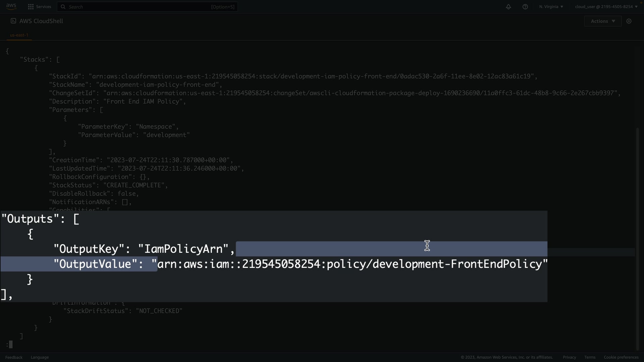
Task: Open CloudShell settings gear
Action: (629, 21)
